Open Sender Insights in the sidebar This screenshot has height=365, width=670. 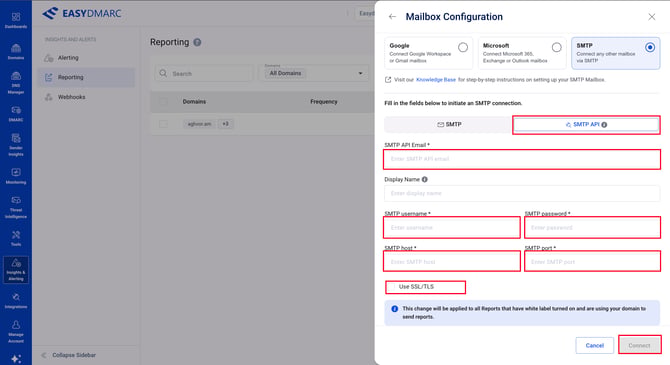16,145
